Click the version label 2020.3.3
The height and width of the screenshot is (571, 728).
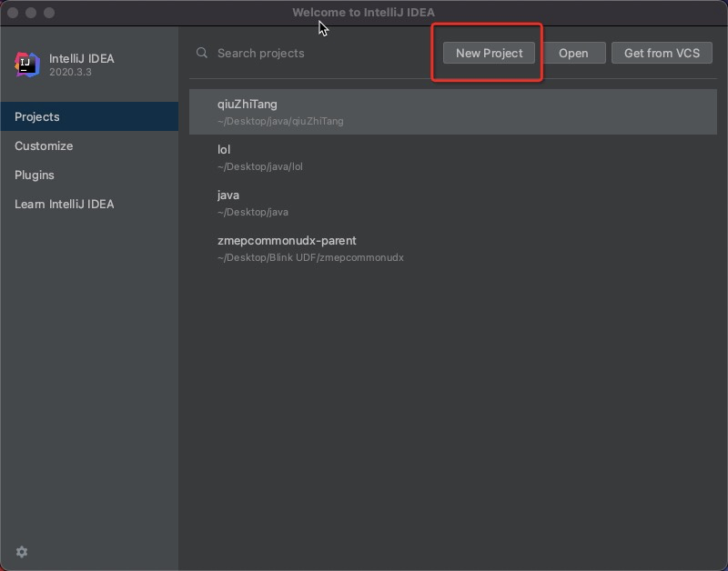(x=70, y=72)
